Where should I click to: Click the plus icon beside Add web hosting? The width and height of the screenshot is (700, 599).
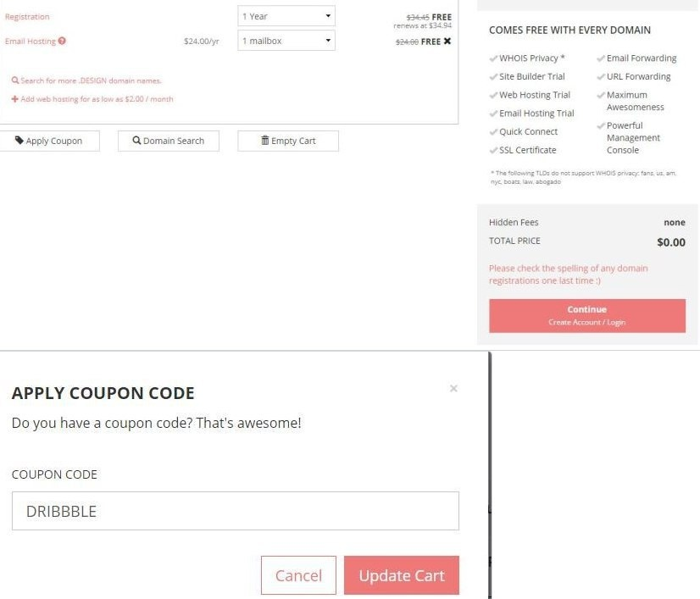tap(15, 99)
